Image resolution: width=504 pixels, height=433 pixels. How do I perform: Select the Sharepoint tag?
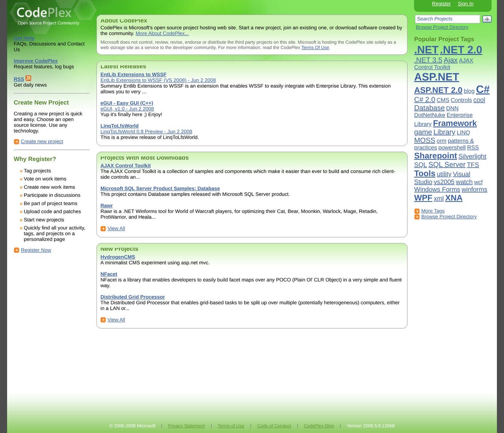[x=435, y=156]
